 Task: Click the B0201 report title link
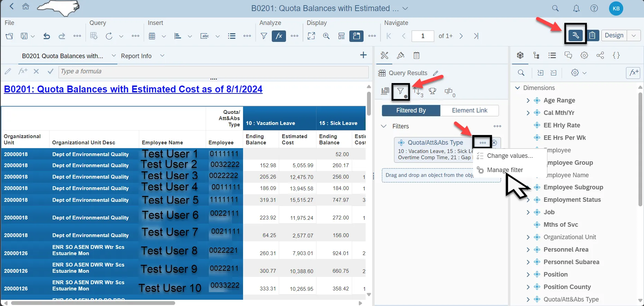tap(133, 89)
